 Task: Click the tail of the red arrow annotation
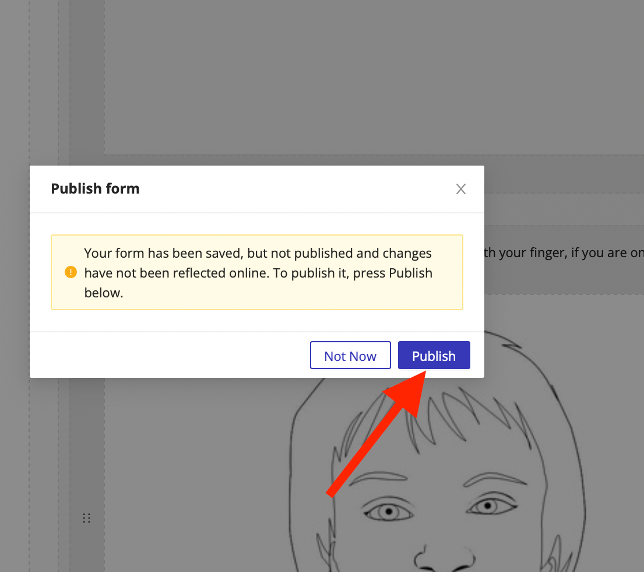pos(332,491)
